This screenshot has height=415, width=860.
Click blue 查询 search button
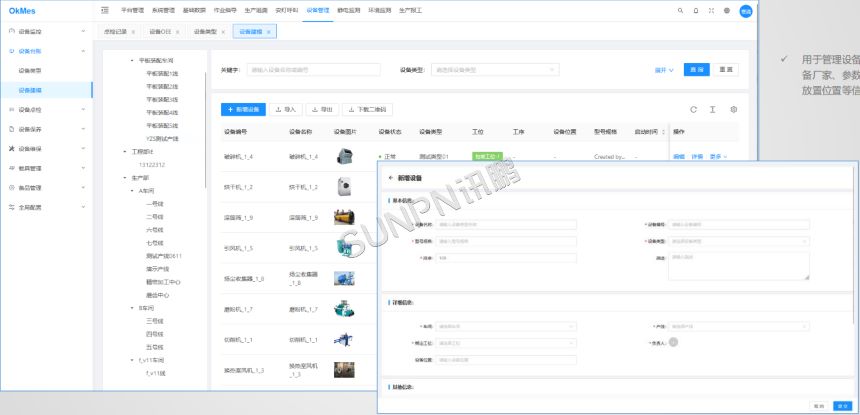697,70
